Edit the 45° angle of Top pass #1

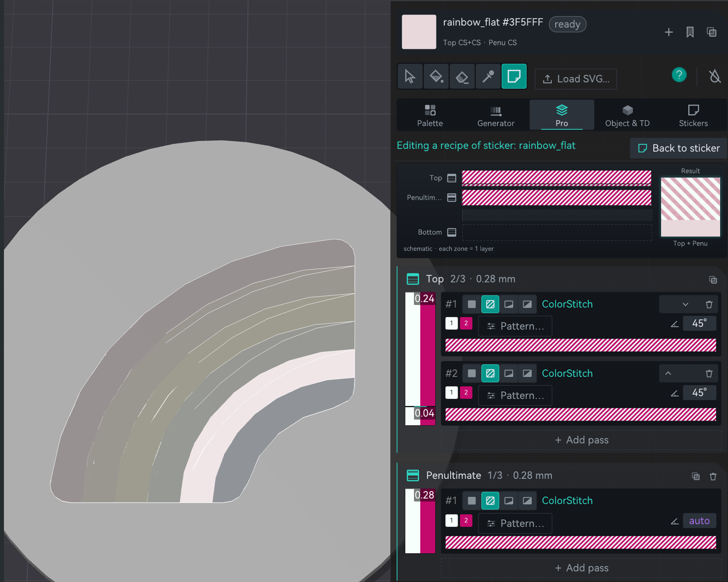[x=699, y=323]
